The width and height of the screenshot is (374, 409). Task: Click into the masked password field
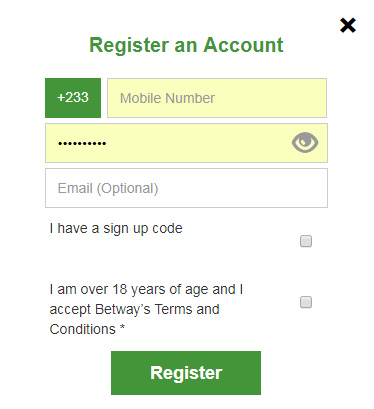(186, 143)
